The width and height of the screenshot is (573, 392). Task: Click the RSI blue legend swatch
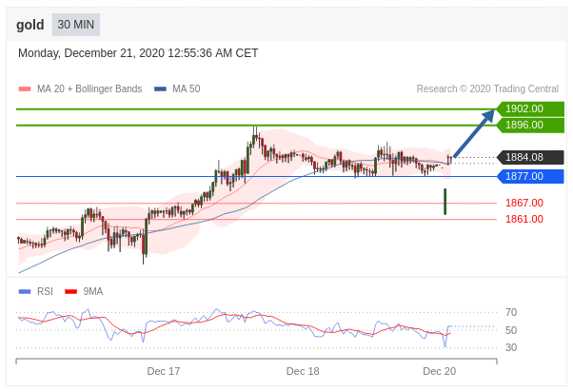(25, 291)
